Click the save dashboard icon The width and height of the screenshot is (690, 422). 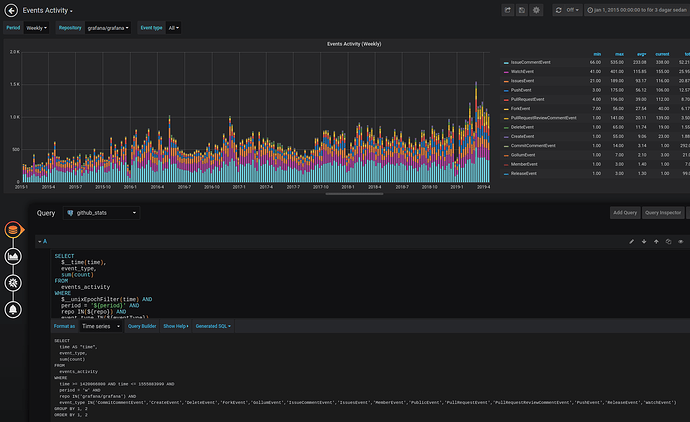[x=522, y=10]
